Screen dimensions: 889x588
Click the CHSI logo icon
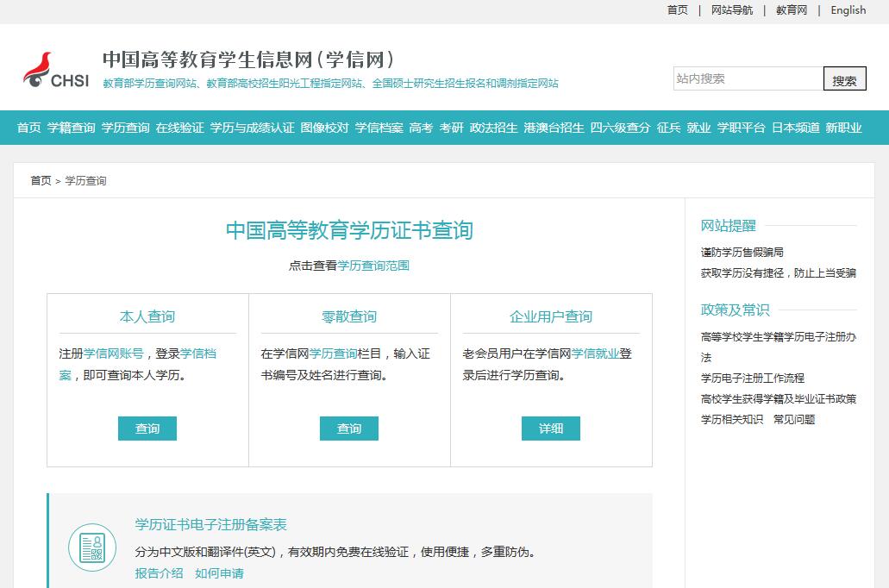click(x=55, y=70)
